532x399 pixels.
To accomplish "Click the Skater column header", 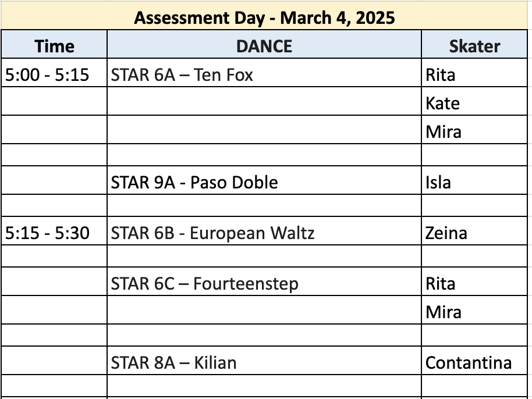I will [474, 44].
